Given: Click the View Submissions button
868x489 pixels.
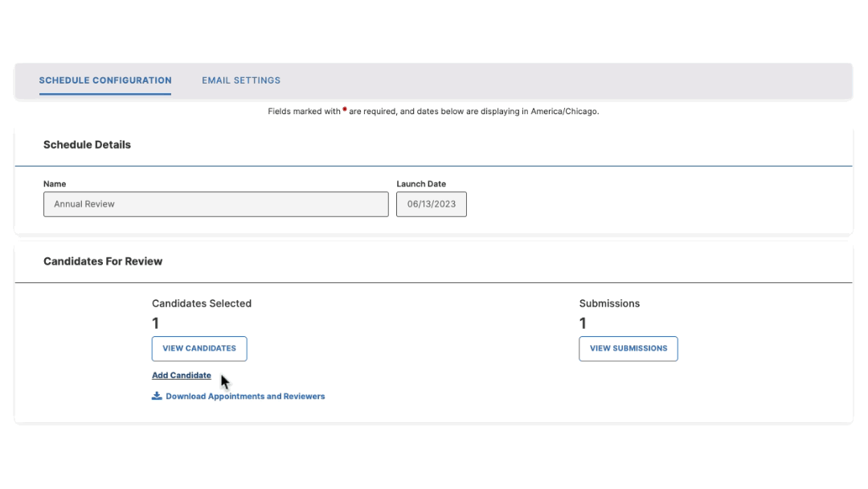Looking at the screenshot, I should coord(628,349).
